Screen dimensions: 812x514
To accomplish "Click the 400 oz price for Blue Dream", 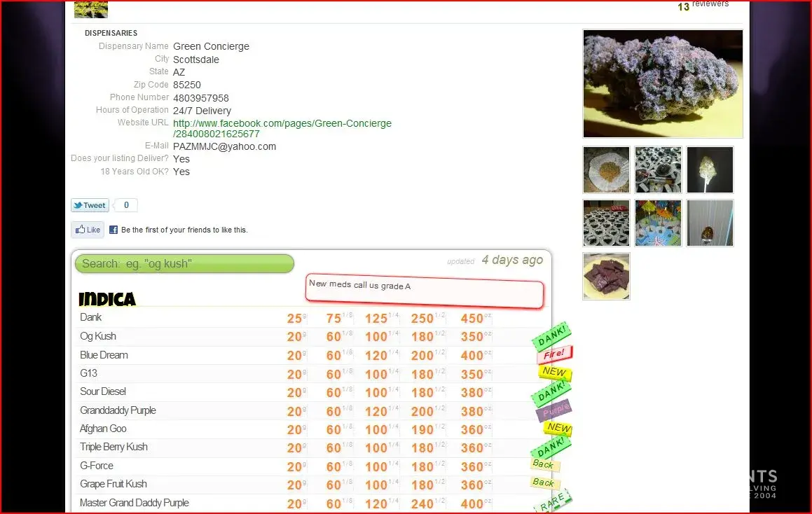I will click(476, 356).
